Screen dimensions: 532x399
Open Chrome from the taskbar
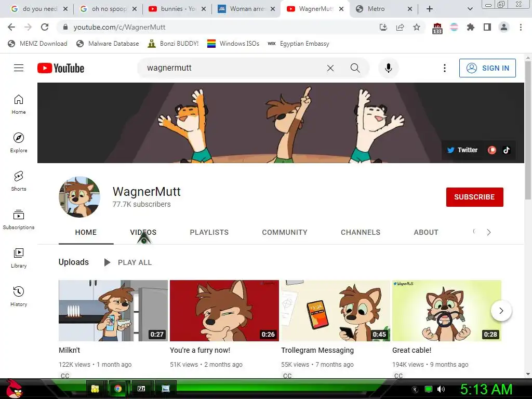click(x=118, y=389)
